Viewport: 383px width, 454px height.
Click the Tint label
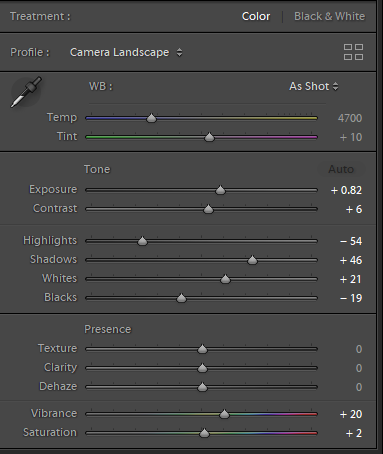pos(67,136)
